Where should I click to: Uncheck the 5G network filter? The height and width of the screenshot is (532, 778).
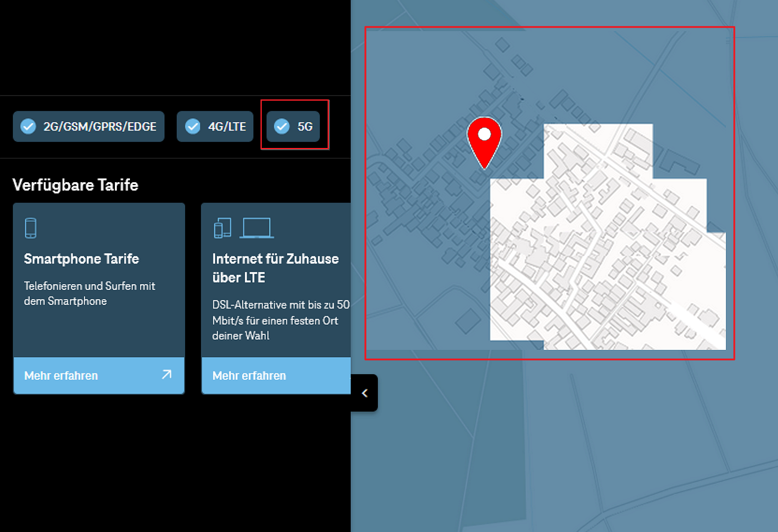click(293, 126)
